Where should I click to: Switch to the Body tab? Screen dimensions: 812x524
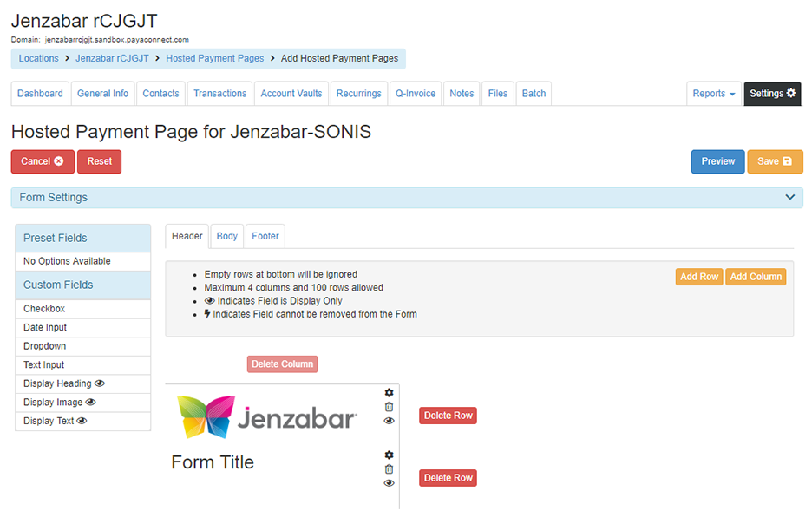227,236
